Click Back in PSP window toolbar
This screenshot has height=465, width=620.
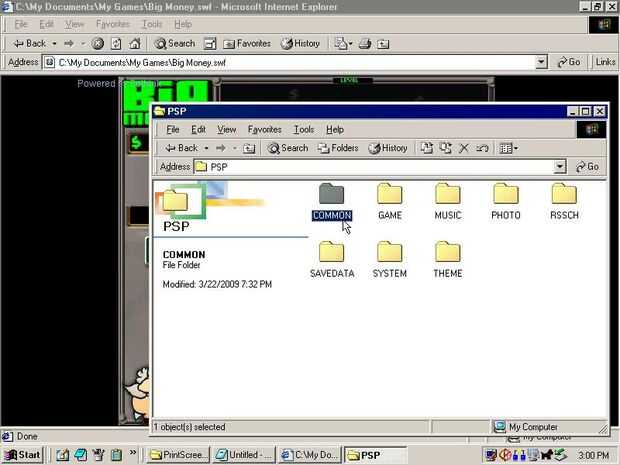click(x=181, y=148)
